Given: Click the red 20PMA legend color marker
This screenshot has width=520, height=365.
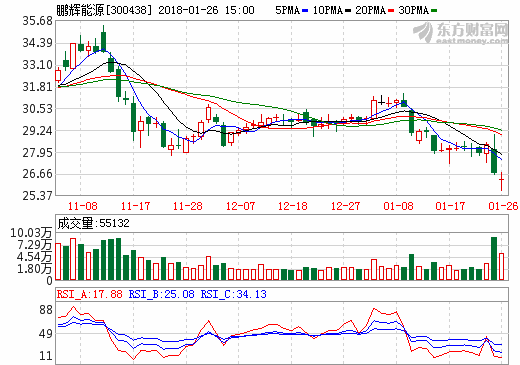Looking at the screenshot, I should click(x=391, y=11).
